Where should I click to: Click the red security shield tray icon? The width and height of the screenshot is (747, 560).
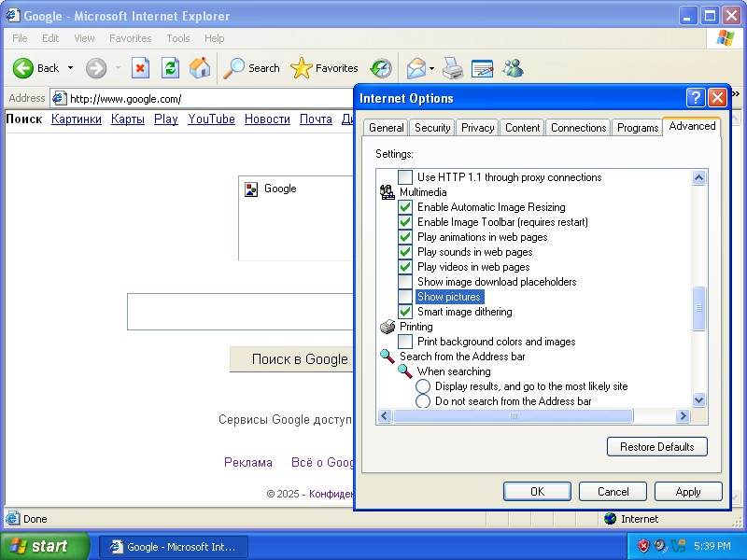pyautogui.click(x=643, y=546)
